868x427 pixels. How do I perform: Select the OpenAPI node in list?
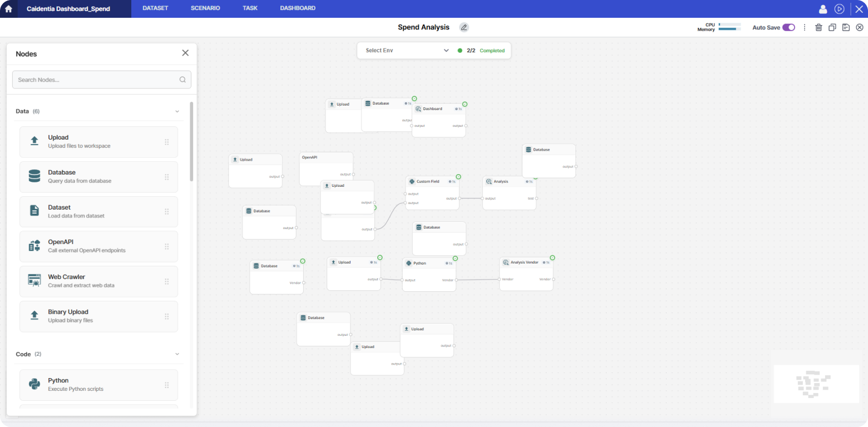(98, 246)
